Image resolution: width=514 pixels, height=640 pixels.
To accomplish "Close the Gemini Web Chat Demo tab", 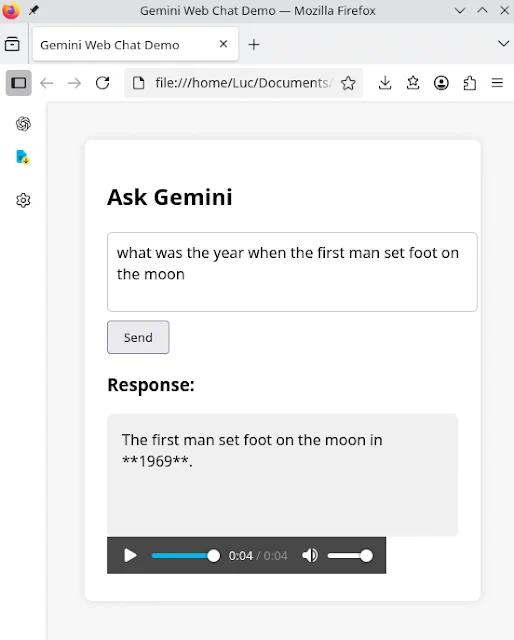I will click(x=223, y=44).
